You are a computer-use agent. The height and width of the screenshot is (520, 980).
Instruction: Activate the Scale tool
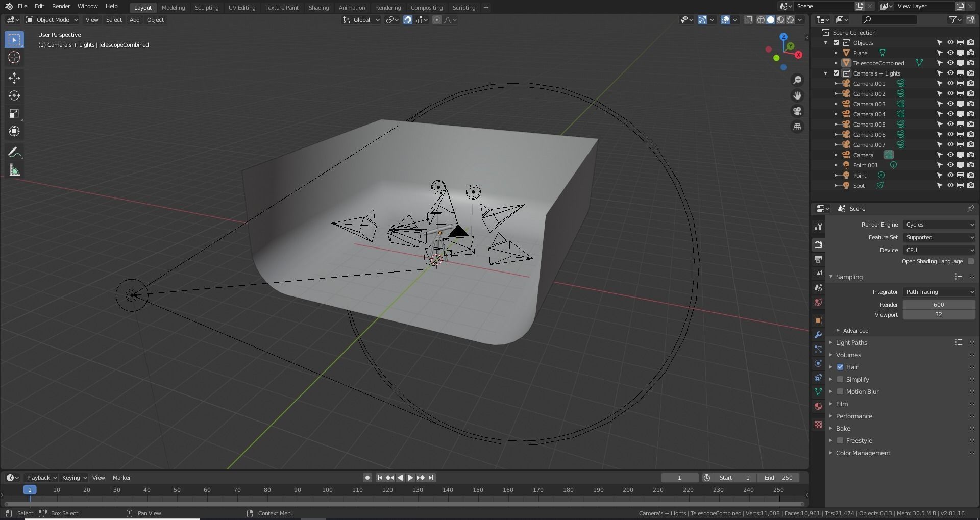click(x=14, y=113)
